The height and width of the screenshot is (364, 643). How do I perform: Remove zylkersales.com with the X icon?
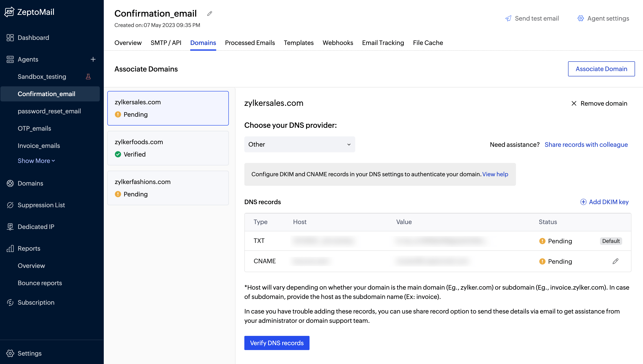(574, 103)
